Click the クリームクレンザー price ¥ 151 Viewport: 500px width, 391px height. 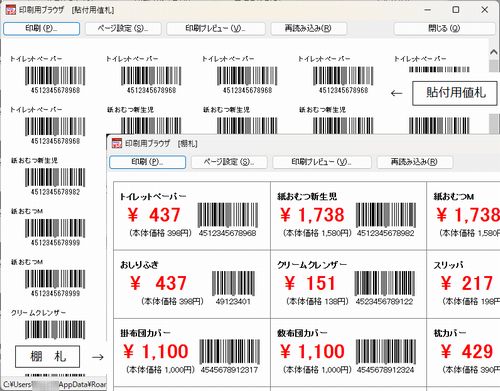(x=310, y=284)
